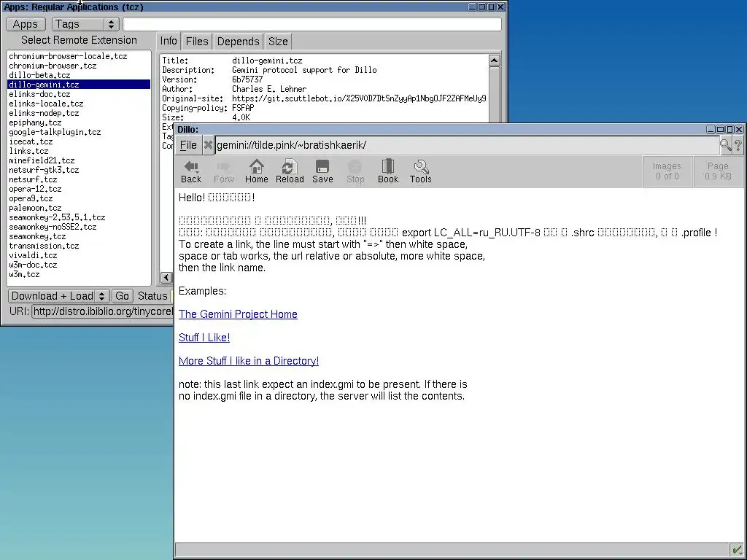
Task: Select links.tcz extension
Action: (79, 152)
